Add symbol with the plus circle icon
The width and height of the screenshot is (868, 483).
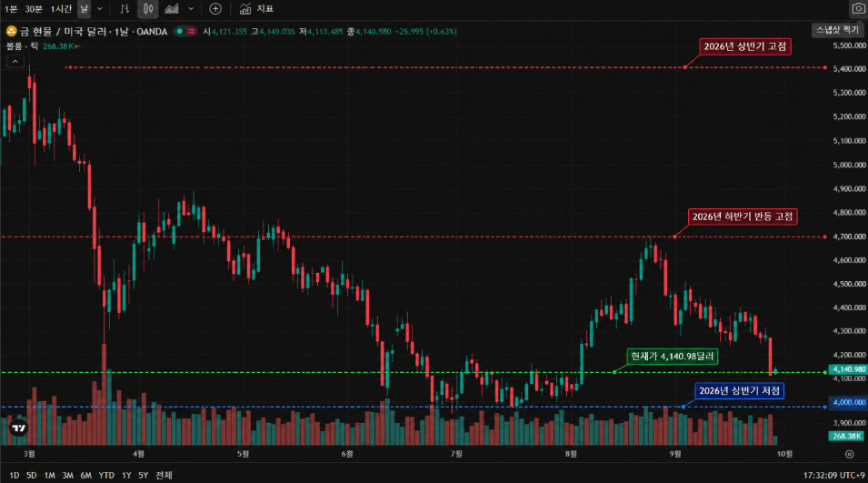click(215, 9)
